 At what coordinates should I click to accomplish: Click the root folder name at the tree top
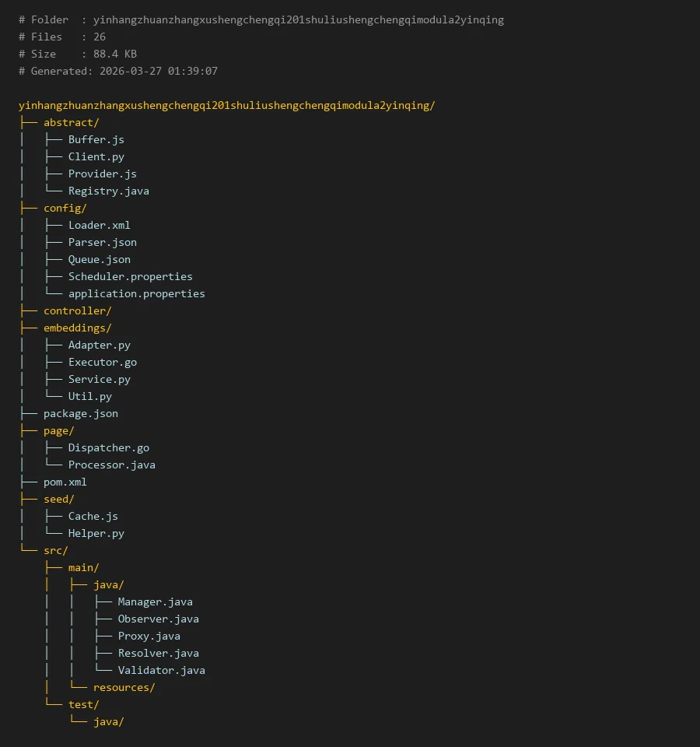click(x=226, y=105)
